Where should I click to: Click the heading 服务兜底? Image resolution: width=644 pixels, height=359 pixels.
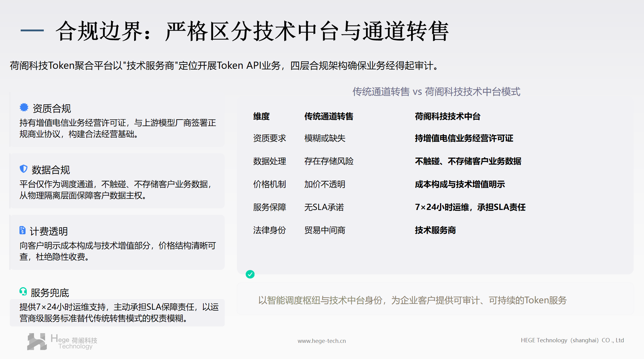click(x=50, y=293)
